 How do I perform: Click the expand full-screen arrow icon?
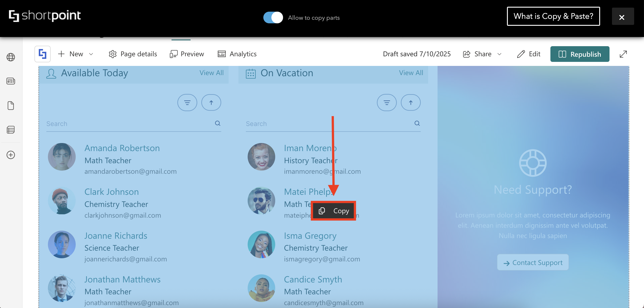click(623, 54)
